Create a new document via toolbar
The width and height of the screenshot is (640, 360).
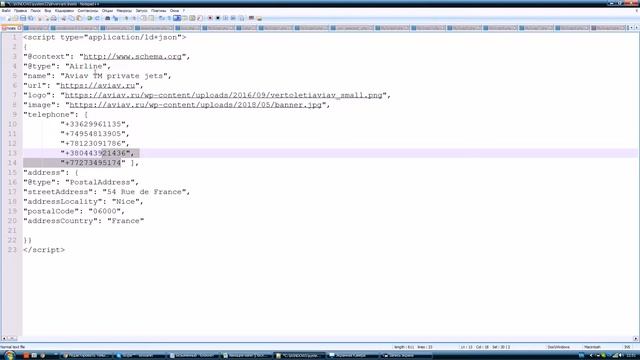[9, 18]
